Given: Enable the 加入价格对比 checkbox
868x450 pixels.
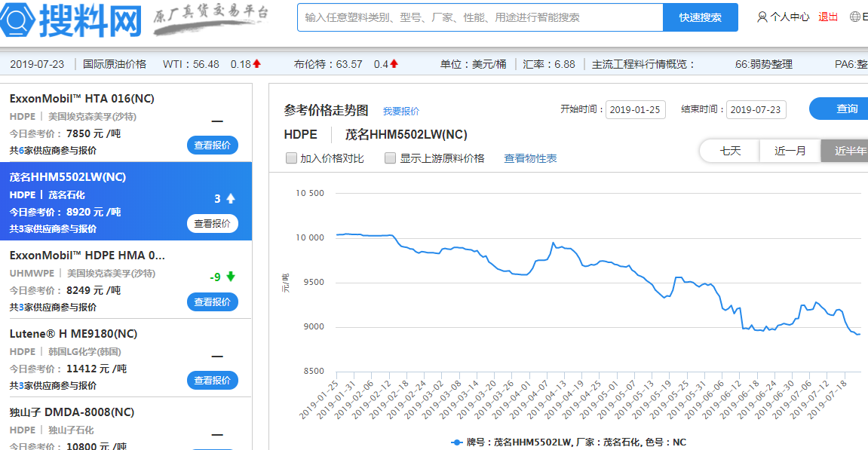Looking at the screenshot, I should pyautogui.click(x=291, y=158).
